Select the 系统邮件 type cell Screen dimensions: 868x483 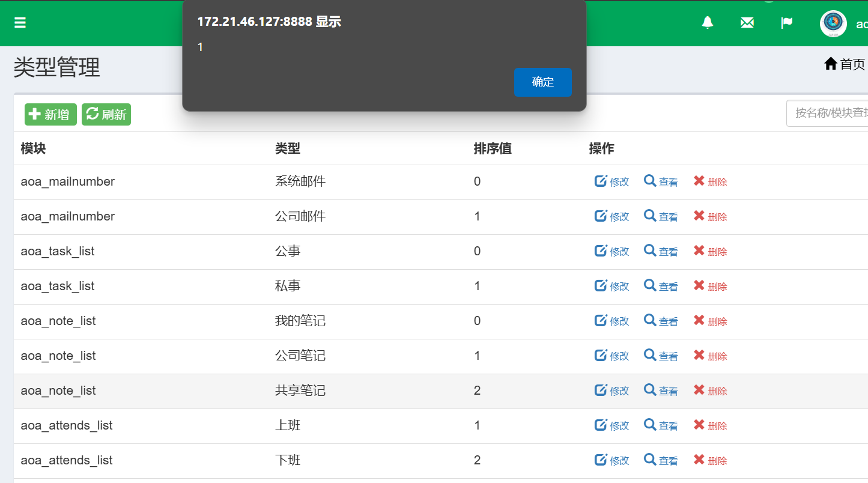[300, 181]
